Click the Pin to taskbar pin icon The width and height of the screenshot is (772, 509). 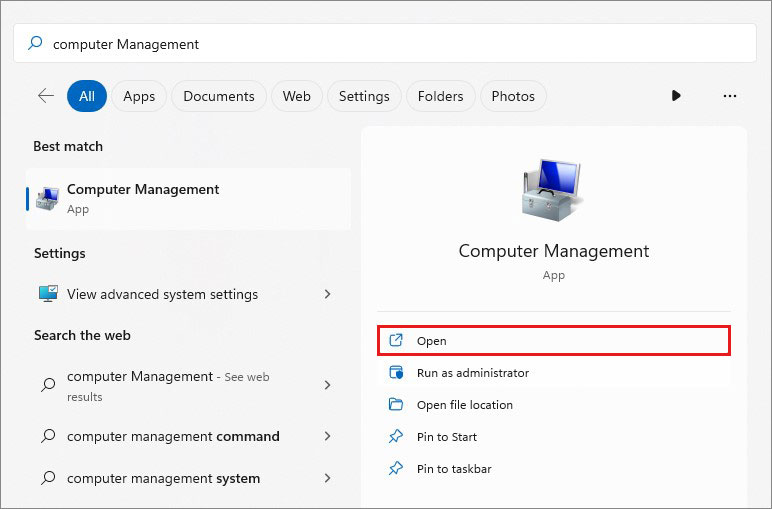396,469
